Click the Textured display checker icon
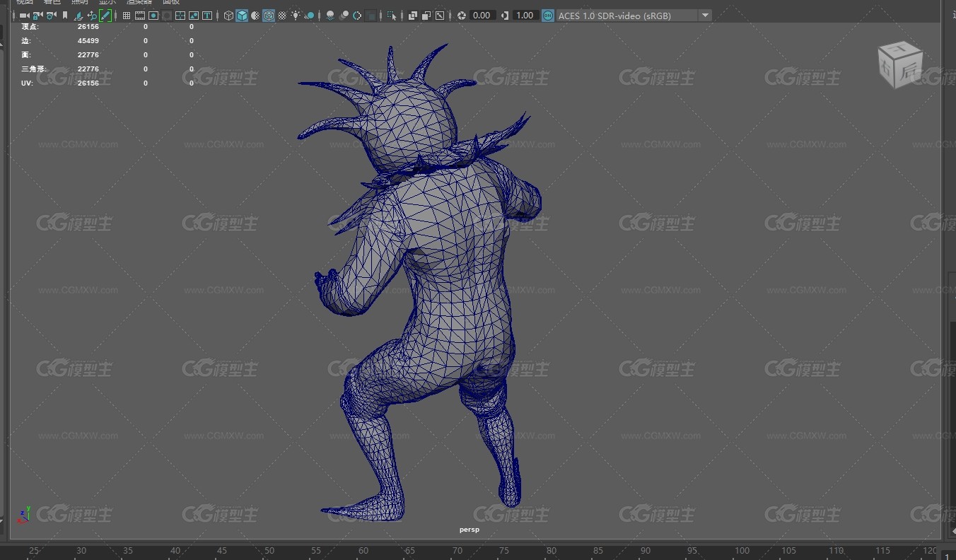The width and height of the screenshot is (956, 560). coord(282,16)
